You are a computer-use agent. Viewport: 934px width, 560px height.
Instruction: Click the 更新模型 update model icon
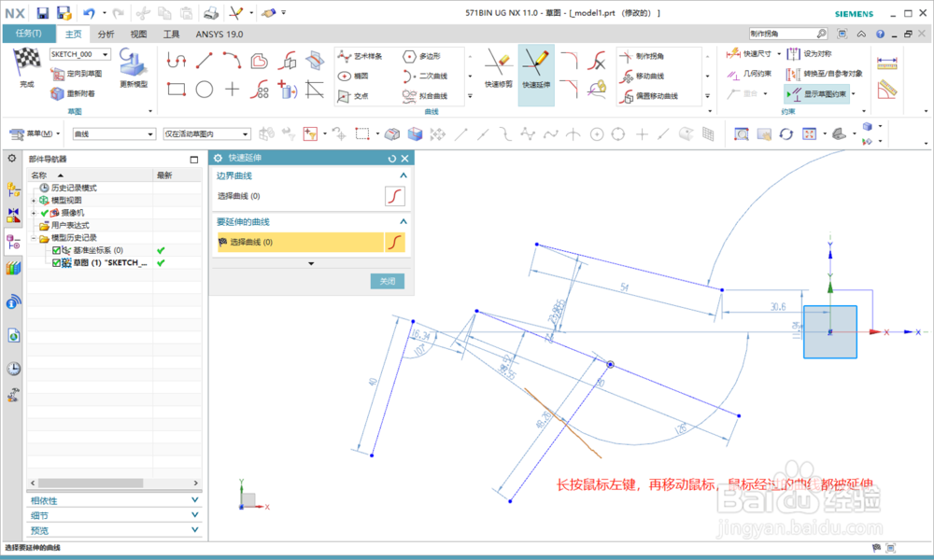pos(133,67)
